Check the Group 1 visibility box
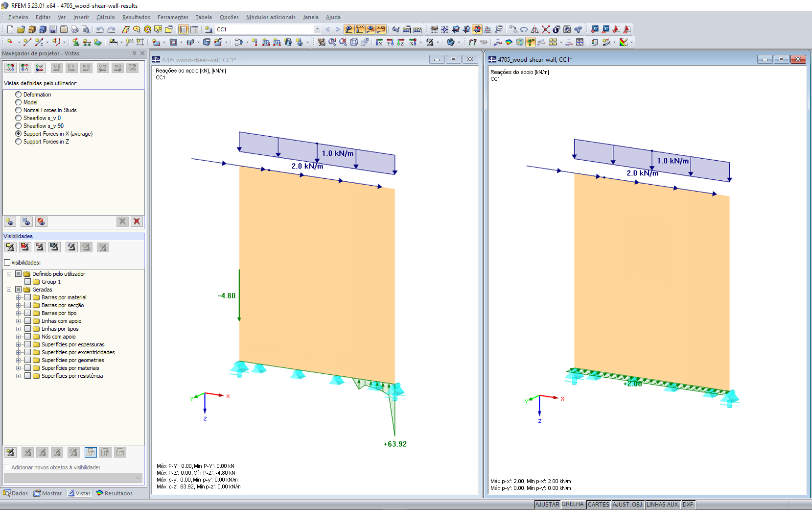Viewport: 812px width, 510px height. [28, 282]
